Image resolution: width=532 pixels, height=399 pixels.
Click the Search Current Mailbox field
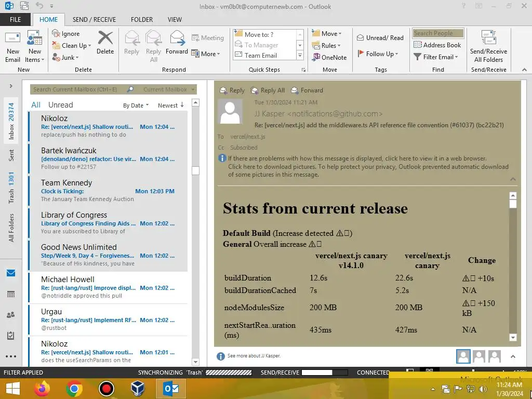click(x=79, y=89)
